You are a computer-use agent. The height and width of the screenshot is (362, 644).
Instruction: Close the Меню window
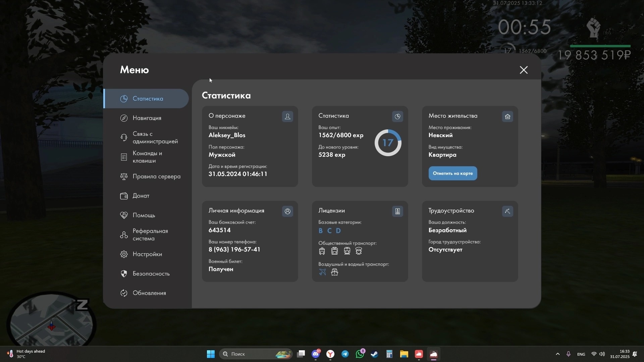pos(524,70)
